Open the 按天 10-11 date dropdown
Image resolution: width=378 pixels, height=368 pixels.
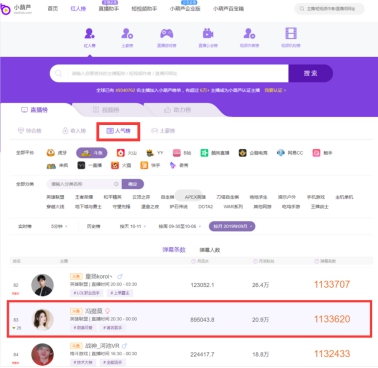point(133,226)
